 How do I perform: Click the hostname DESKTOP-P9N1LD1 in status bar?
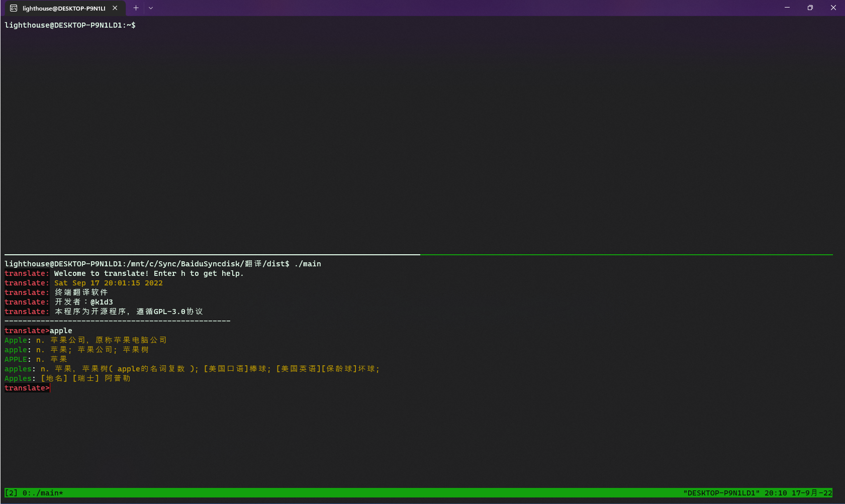(x=722, y=493)
